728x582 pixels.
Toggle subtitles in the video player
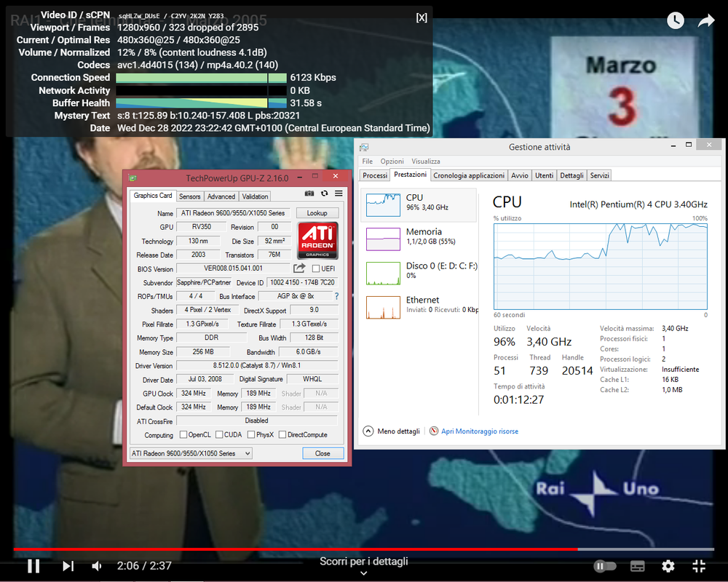[x=638, y=566]
